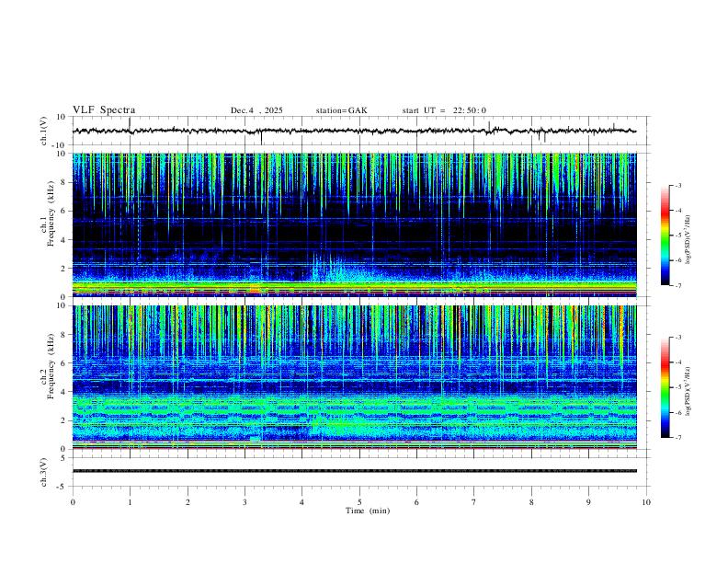Click the ch.2 PSD color scale bar

tap(665, 387)
